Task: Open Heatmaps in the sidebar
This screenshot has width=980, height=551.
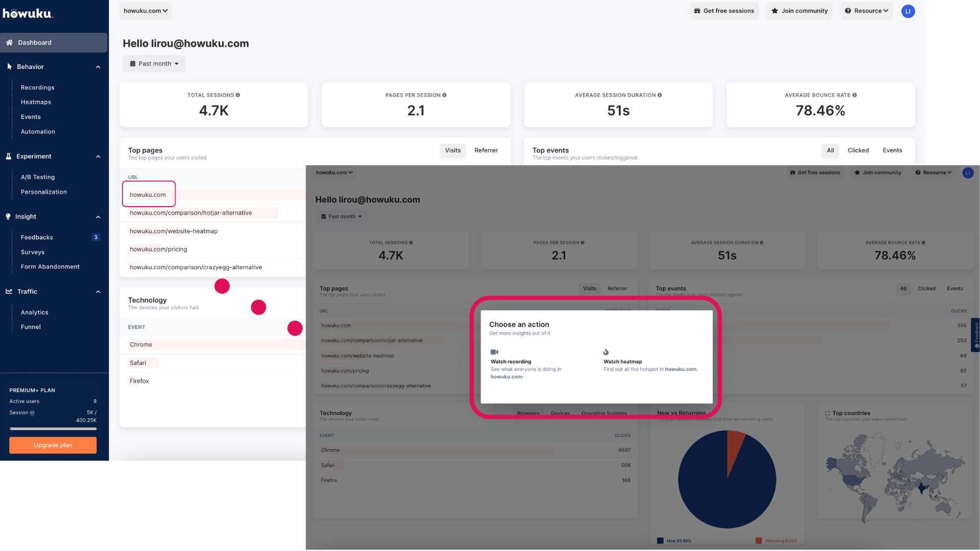Action: point(36,102)
